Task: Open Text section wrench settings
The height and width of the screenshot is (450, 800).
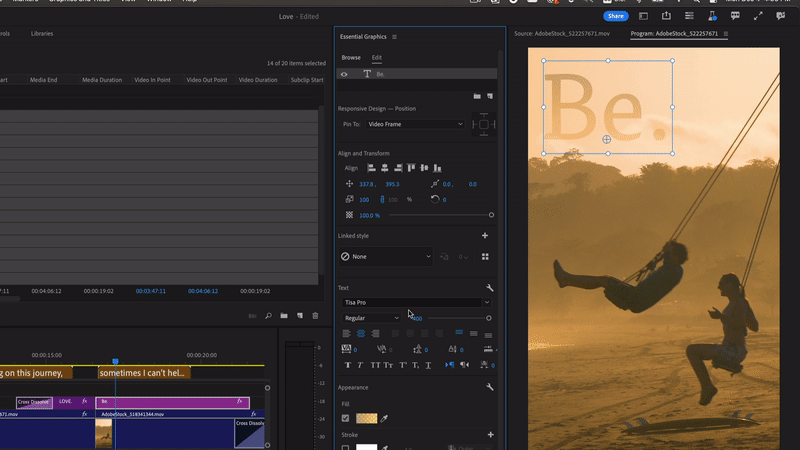Action: pyautogui.click(x=490, y=288)
